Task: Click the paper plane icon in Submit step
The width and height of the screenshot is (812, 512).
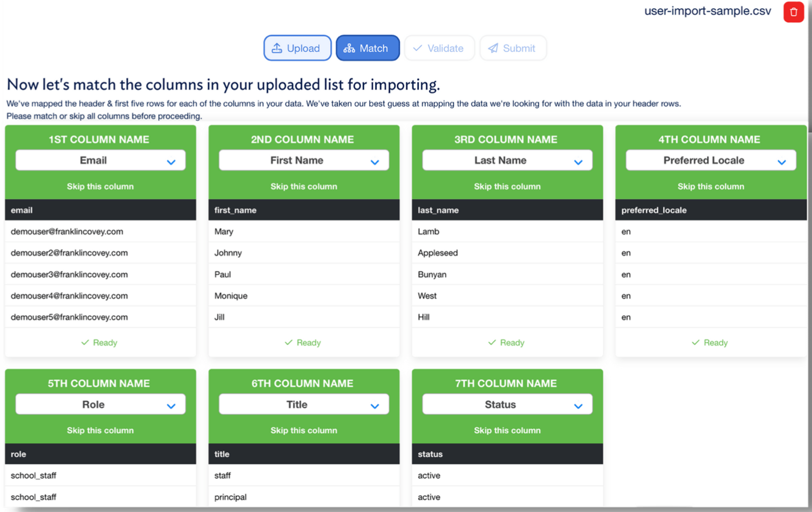Action: pyautogui.click(x=493, y=48)
